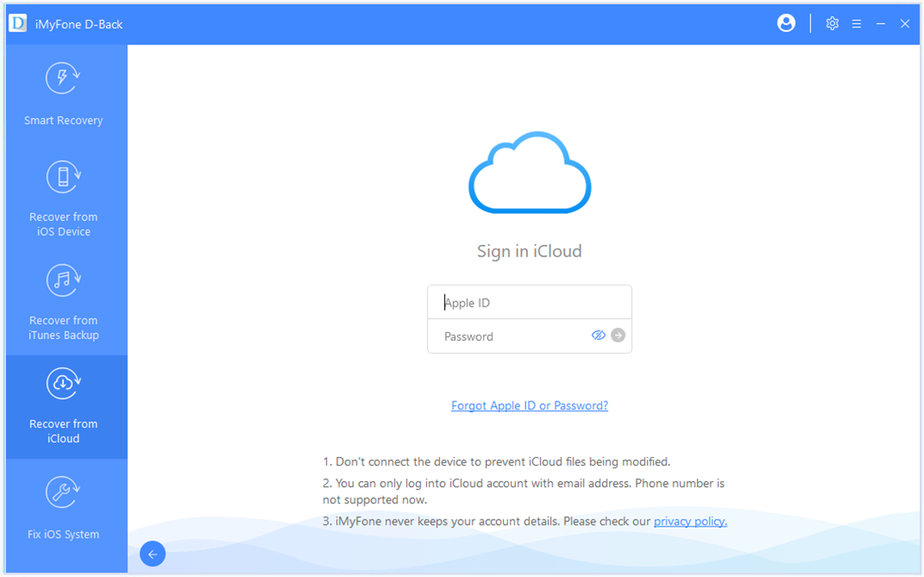
Task: Click the note about email address login
Action: tap(524, 491)
